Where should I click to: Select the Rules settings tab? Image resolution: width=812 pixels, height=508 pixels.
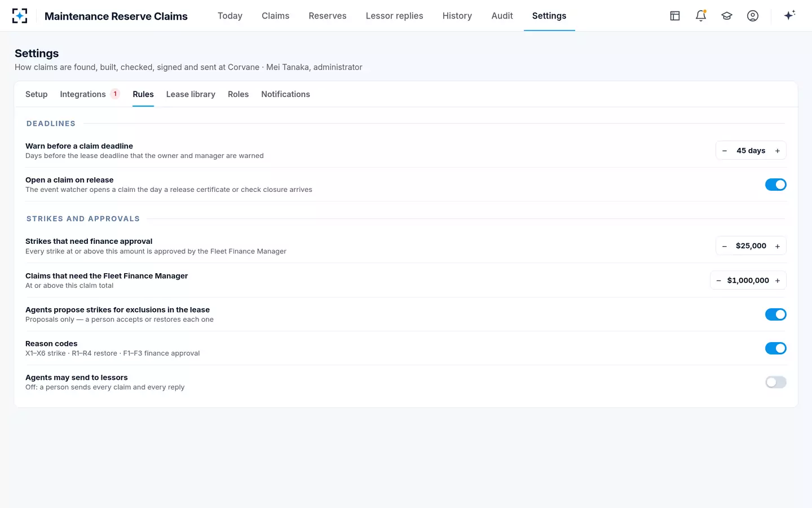pos(143,94)
